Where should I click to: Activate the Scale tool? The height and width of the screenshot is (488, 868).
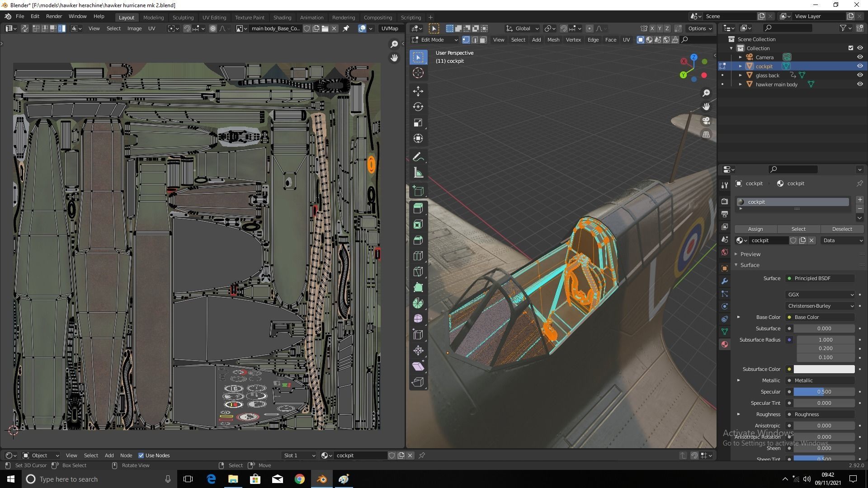(x=418, y=123)
